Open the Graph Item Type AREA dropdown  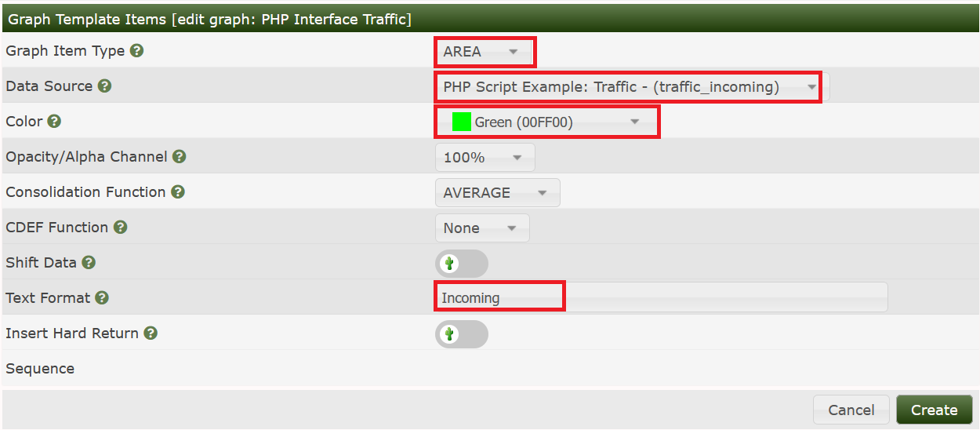click(485, 52)
